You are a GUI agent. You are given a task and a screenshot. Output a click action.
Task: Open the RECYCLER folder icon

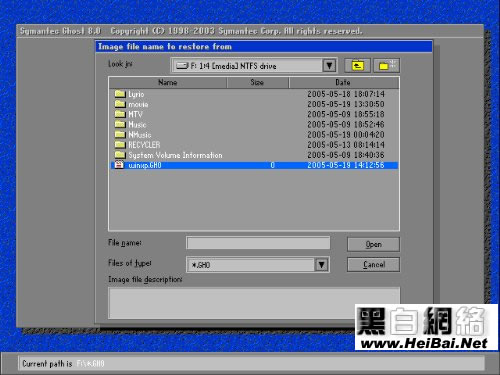120,145
